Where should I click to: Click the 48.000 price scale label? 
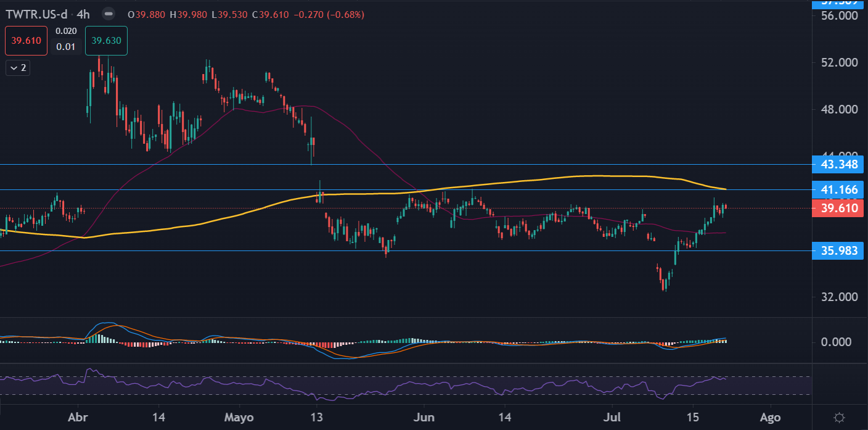[840, 109]
